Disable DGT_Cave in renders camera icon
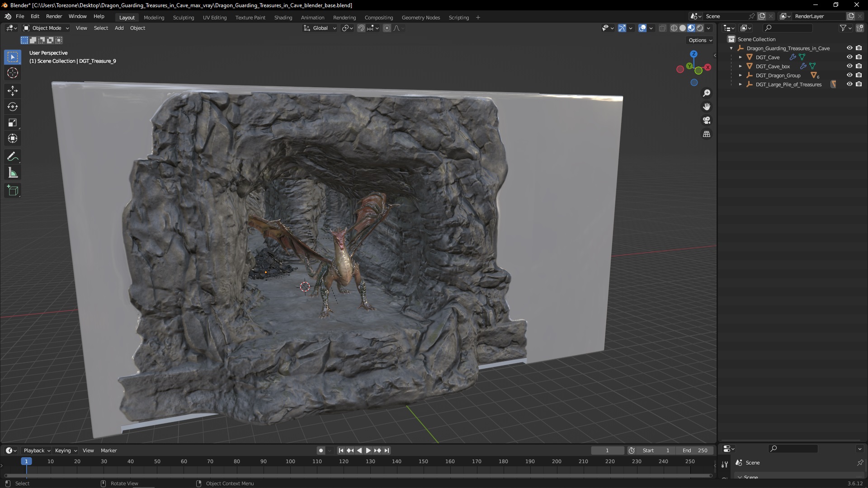Screen dimensions: 868x488 pos(859,57)
